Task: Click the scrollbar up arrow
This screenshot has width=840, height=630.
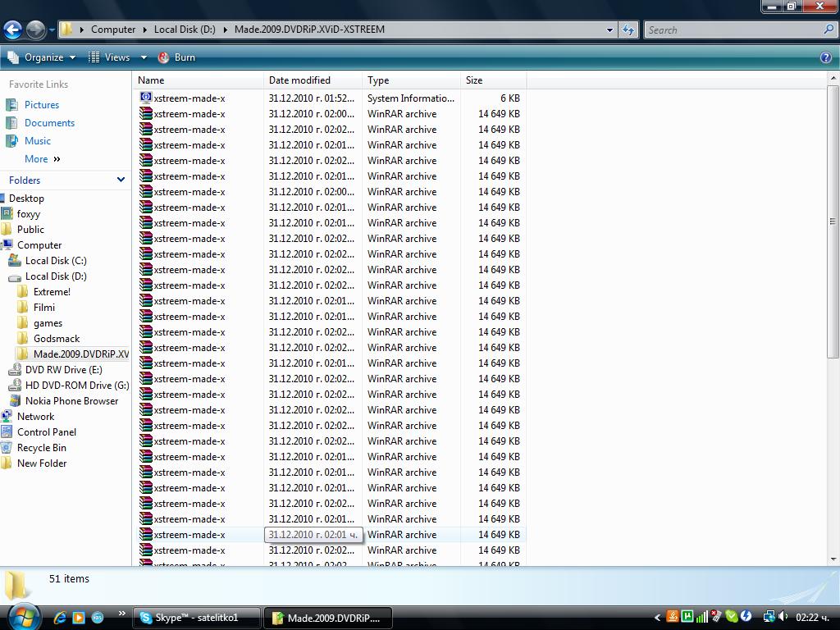Action: pyautogui.click(x=833, y=78)
